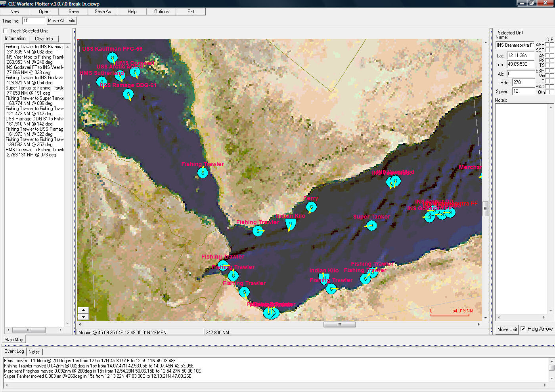The height and width of the screenshot is (392, 555).
Task: Click the USS Ramage DDG-61 ship marker
Action: (x=128, y=94)
